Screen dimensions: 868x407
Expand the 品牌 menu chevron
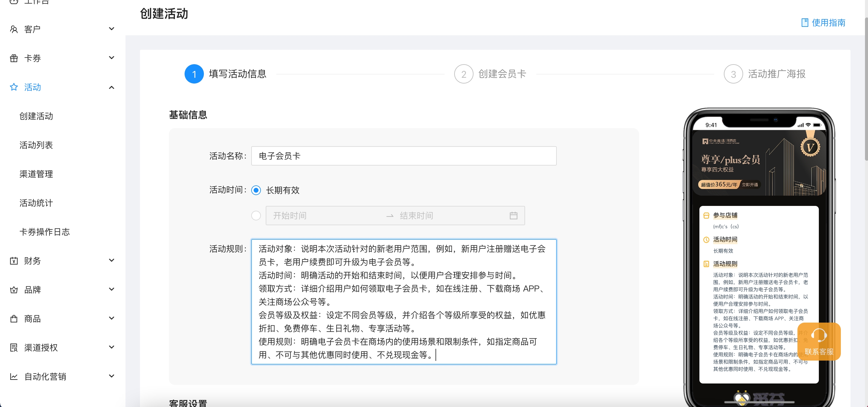pyautogui.click(x=112, y=289)
